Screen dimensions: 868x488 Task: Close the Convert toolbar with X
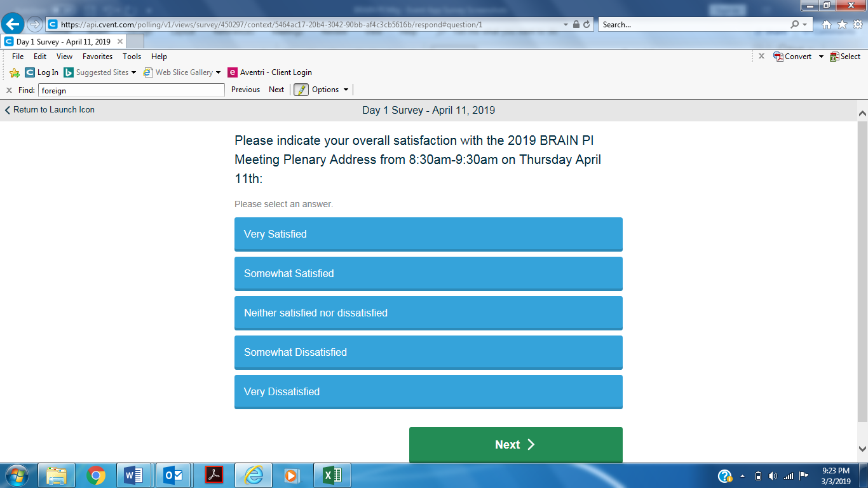point(761,56)
